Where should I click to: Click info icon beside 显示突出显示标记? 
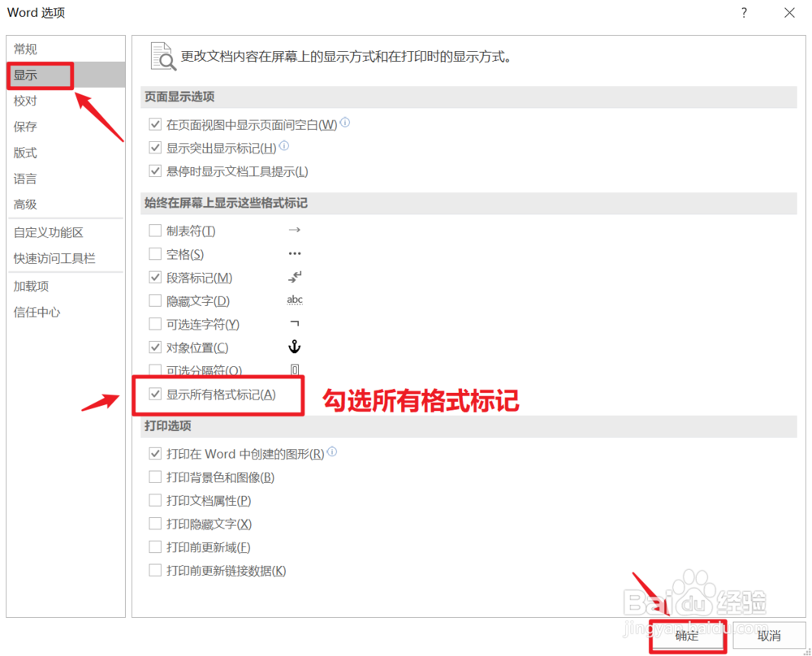(284, 146)
